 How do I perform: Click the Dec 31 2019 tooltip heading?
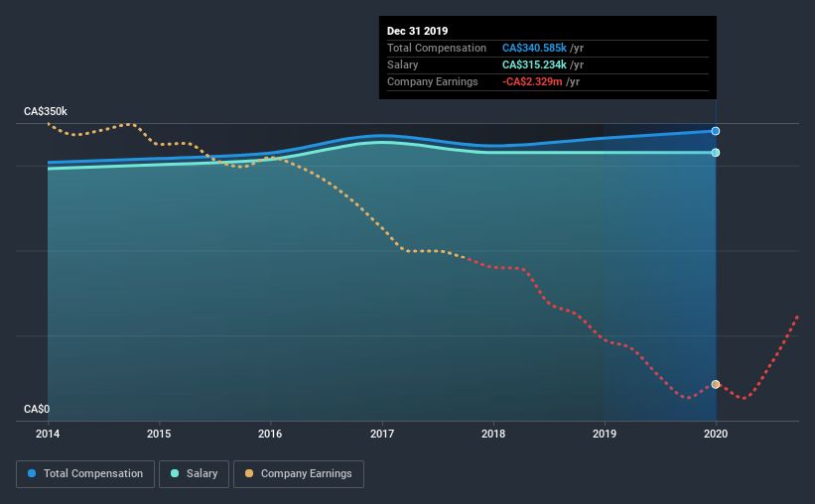417,31
